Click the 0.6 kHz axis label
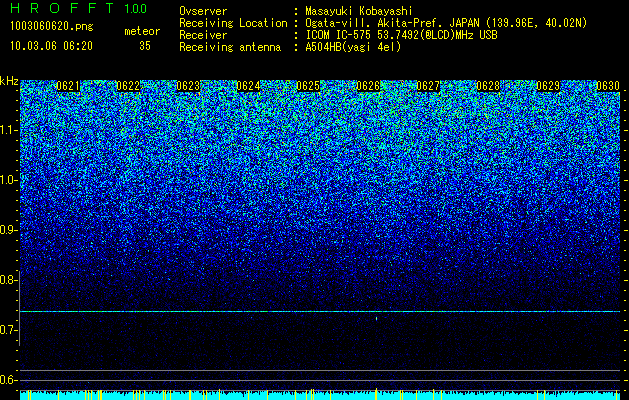The image size is (629, 400). [x=8, y=380]
